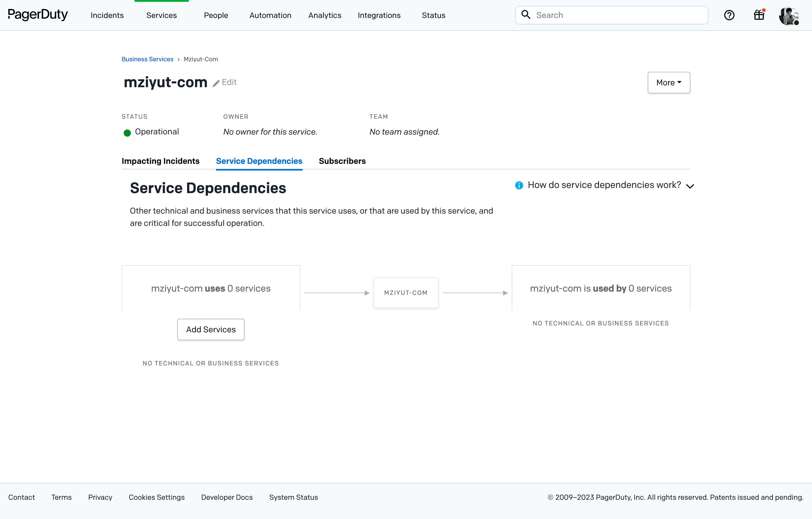Open the Integrations menu
The image size is (812, 519).
point(379,15)
